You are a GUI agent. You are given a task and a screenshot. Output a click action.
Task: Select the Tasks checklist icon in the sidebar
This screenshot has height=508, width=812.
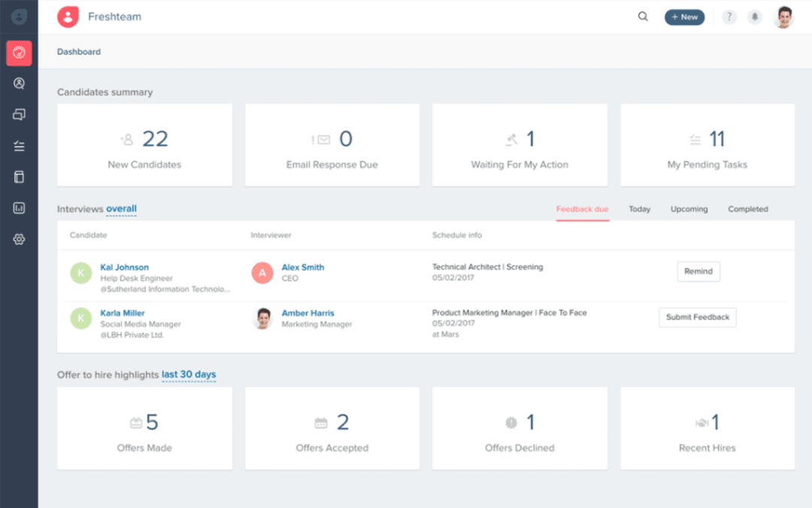[19, 145]
